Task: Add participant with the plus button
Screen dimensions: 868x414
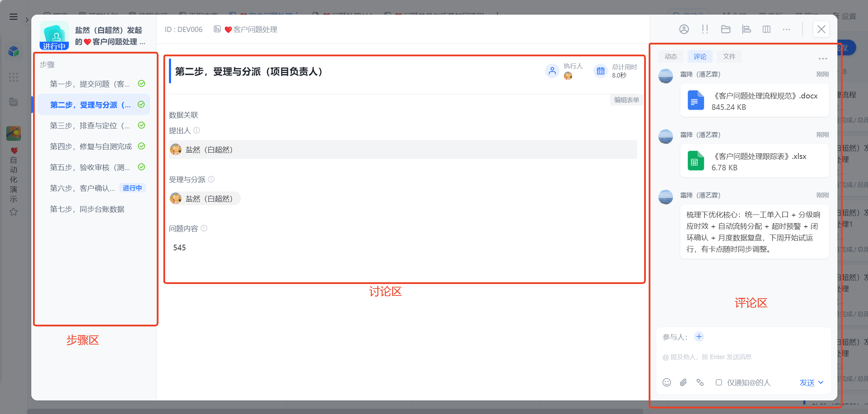Action: point(699,336)
